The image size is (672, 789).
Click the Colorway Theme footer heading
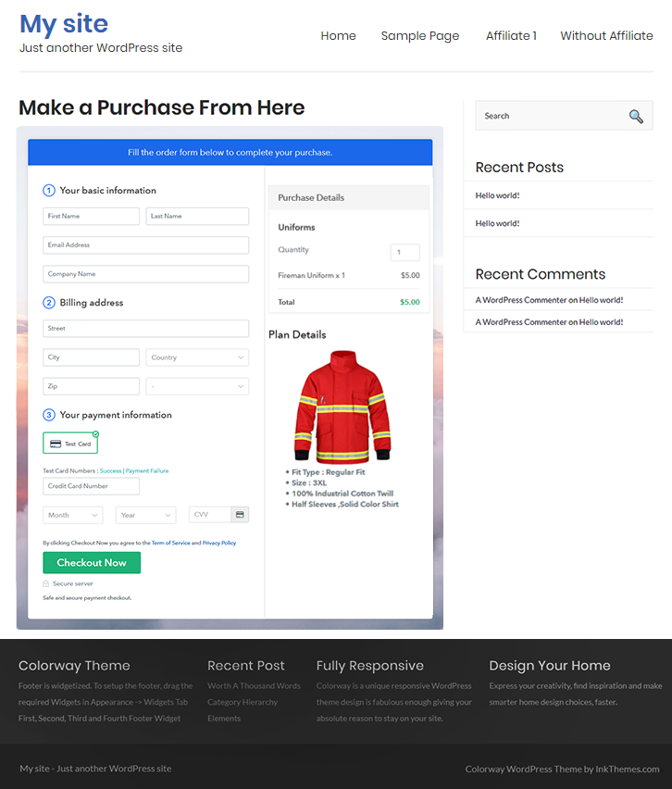74,666
